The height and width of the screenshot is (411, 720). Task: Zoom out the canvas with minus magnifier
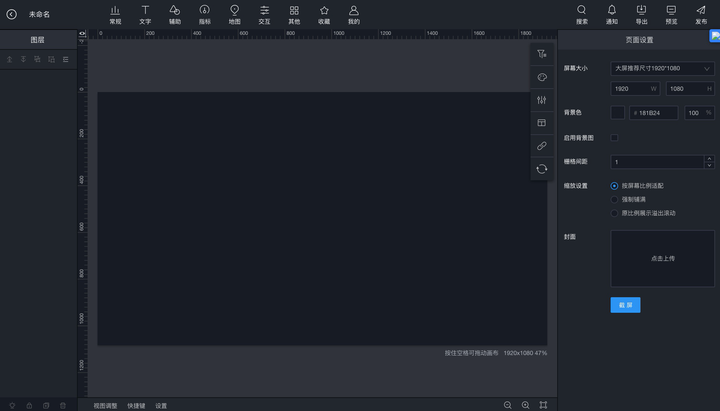click(x=507, y=405)
